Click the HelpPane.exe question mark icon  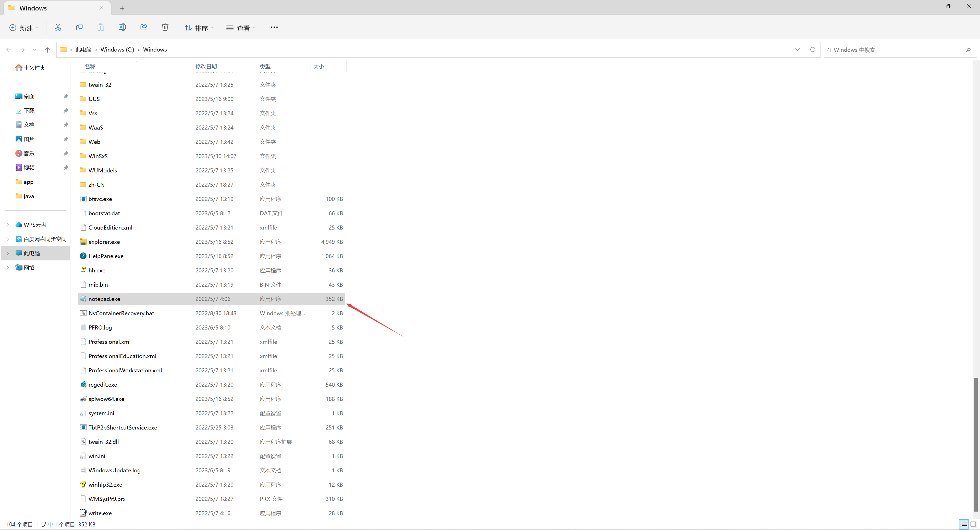click(83, 256)
